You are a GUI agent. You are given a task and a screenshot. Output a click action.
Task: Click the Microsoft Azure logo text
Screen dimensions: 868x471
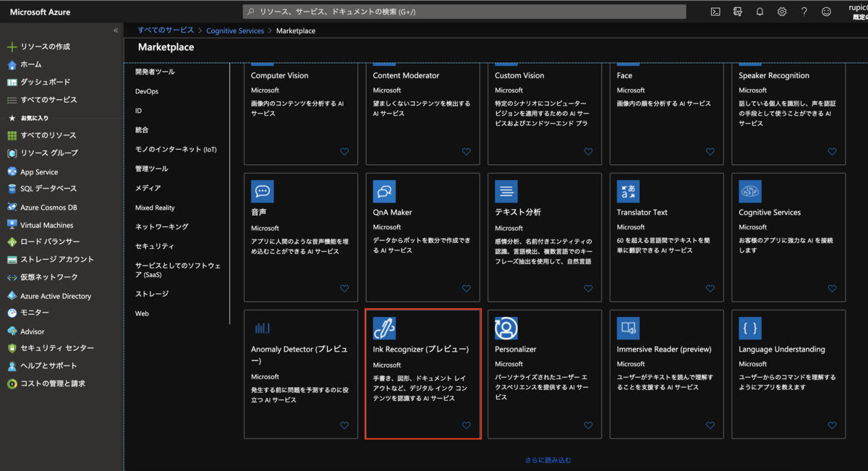coord(41,12)
